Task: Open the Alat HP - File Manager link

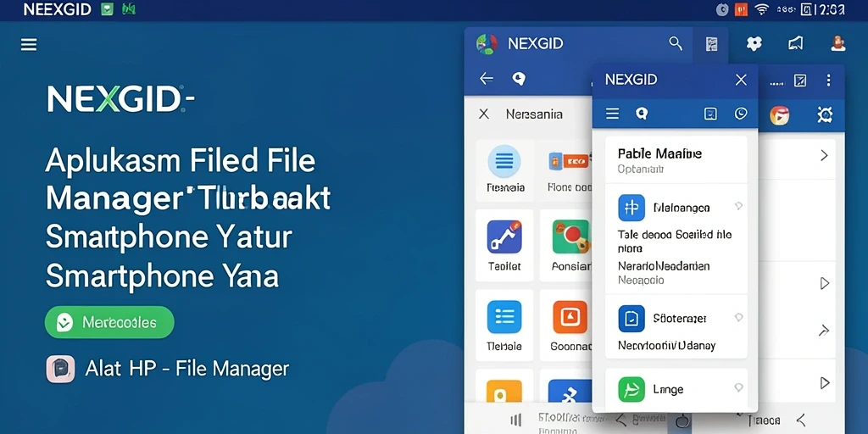Action: pos(187,369)
